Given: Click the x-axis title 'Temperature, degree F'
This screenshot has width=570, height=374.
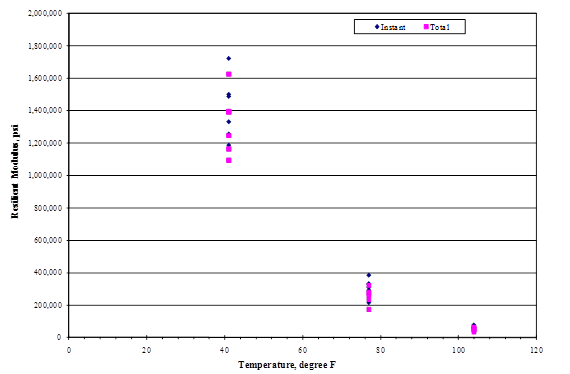Looking at the screenshot, I should [287, 365].
